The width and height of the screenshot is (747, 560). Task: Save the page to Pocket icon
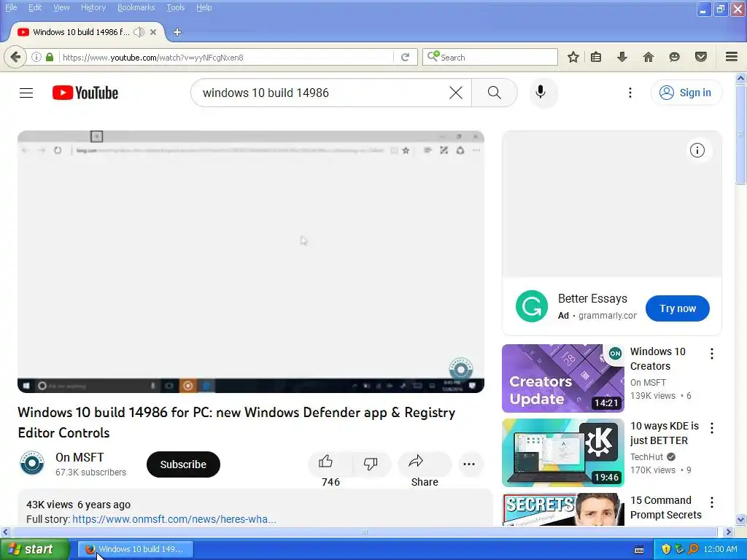click(700, 57)
